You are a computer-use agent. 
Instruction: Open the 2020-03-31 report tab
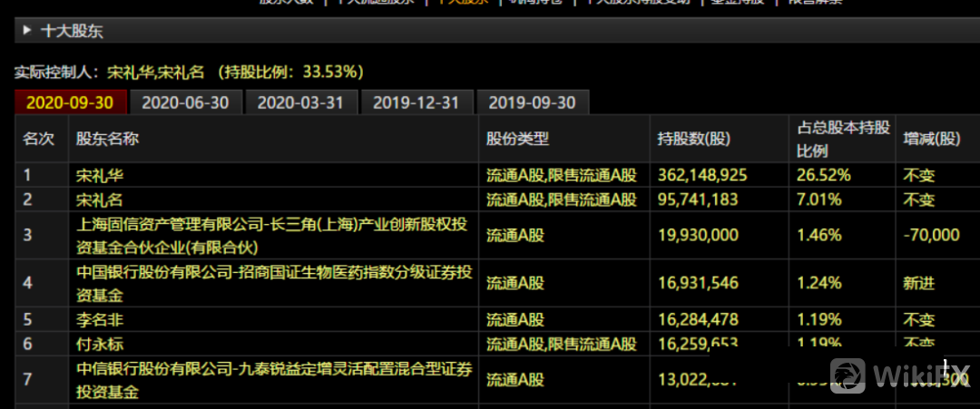(300, 102)
